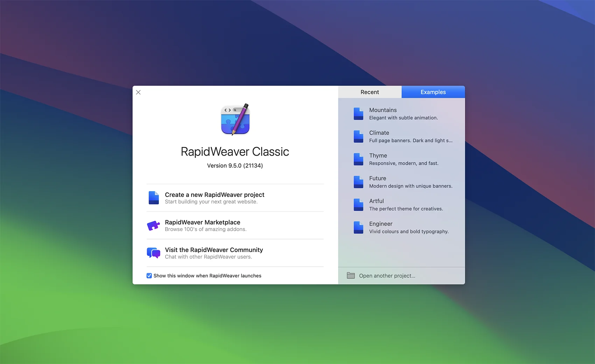Click the blue document icon for new project

154,198
